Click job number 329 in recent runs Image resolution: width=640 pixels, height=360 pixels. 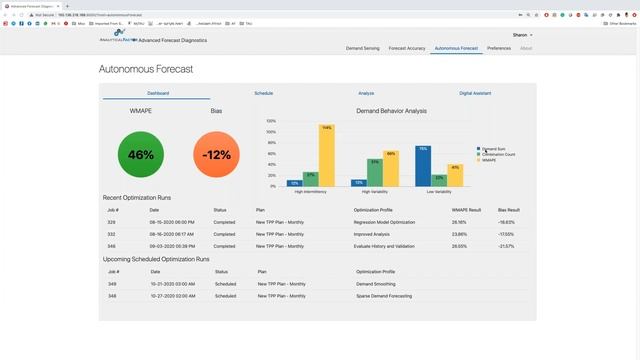coord(111,222)
